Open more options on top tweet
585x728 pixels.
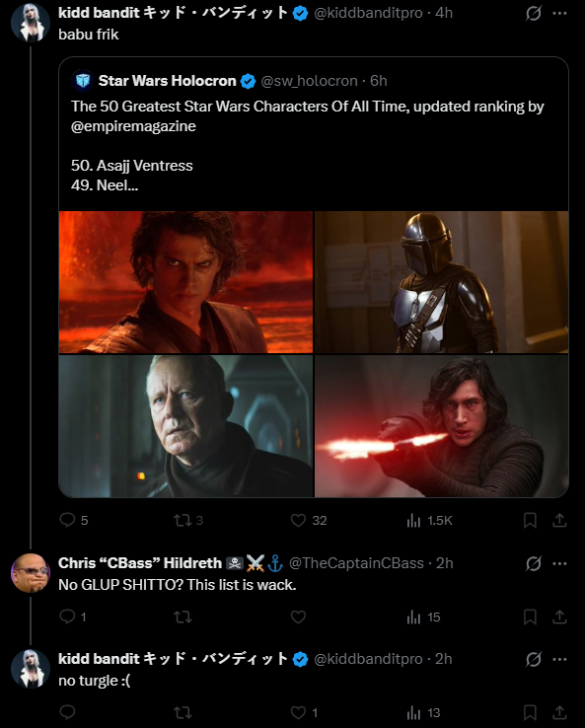pyautogui.click(x=559, y=14)
